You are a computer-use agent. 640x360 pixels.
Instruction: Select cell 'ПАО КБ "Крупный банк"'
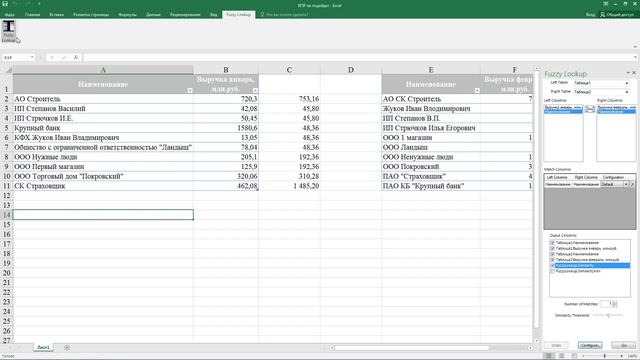[431, 186]
